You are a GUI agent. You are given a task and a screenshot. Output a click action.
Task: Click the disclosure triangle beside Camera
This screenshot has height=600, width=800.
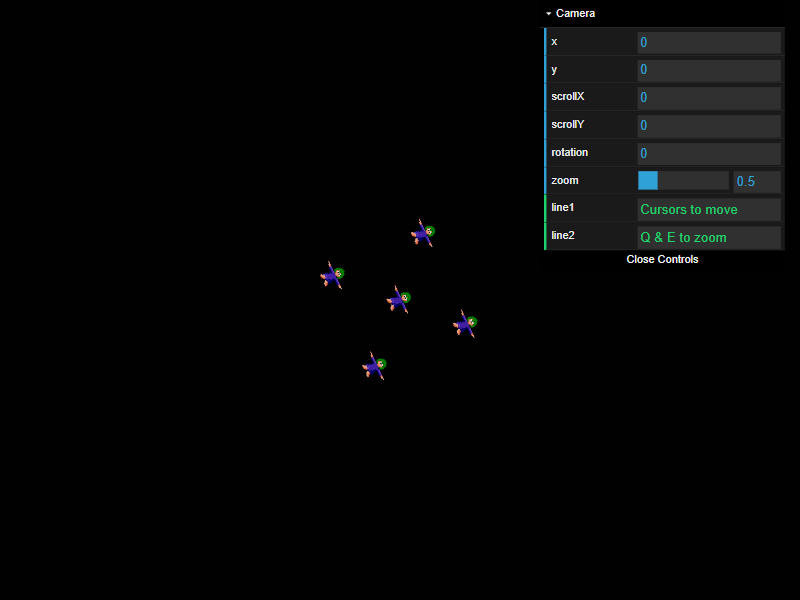point(549,13)
